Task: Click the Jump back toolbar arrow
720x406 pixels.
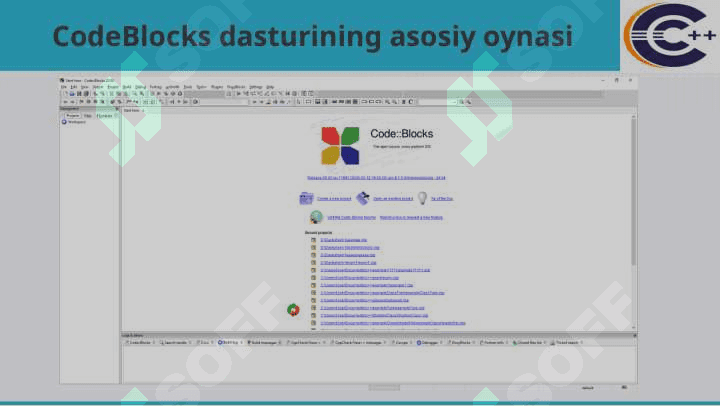Action: pos(66,102)
